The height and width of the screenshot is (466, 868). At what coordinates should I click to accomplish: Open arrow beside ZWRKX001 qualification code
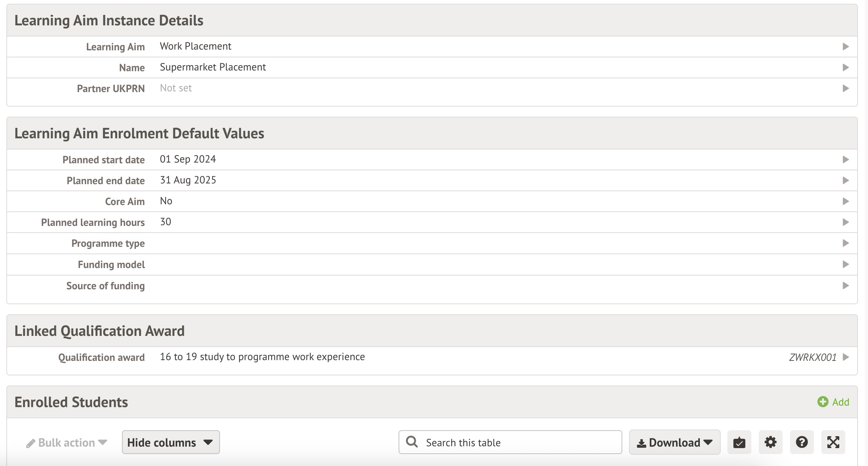(846, 357)
